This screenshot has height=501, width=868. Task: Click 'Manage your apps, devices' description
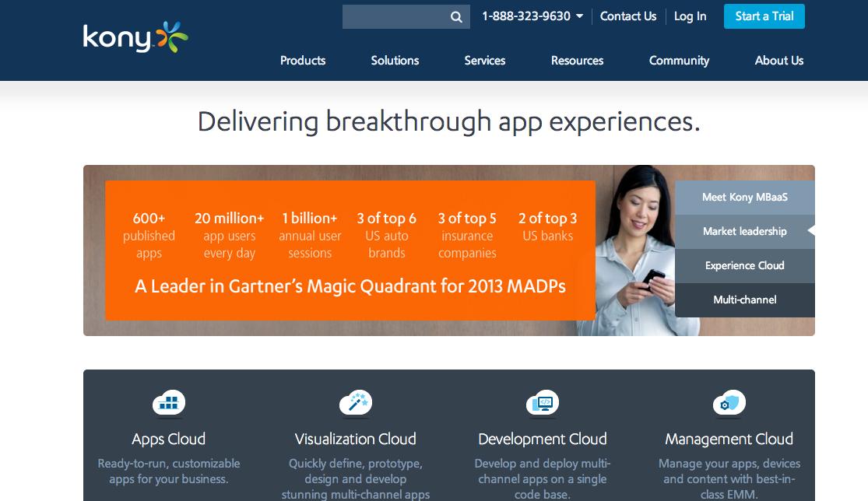729,479
